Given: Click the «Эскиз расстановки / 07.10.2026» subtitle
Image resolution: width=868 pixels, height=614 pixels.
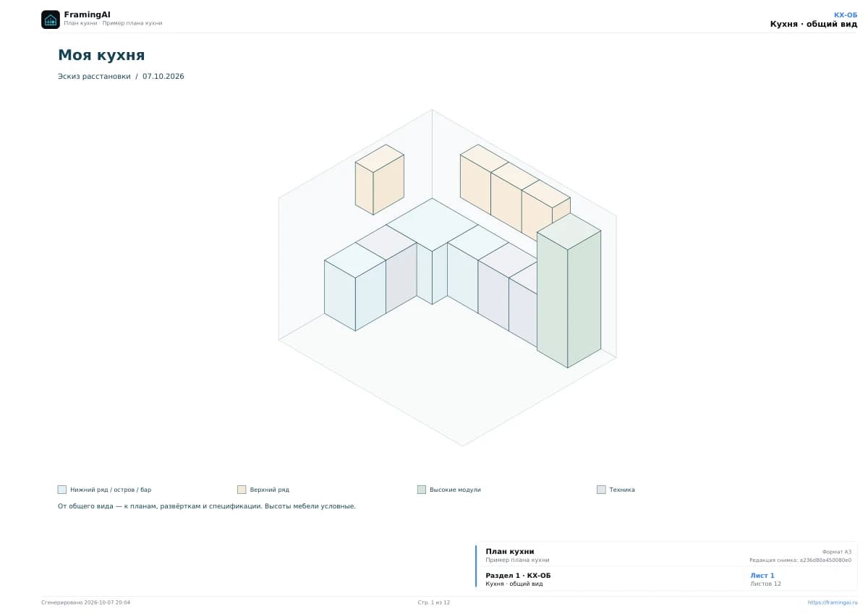Looking at the screenshot, I should (x=121, y=77).
